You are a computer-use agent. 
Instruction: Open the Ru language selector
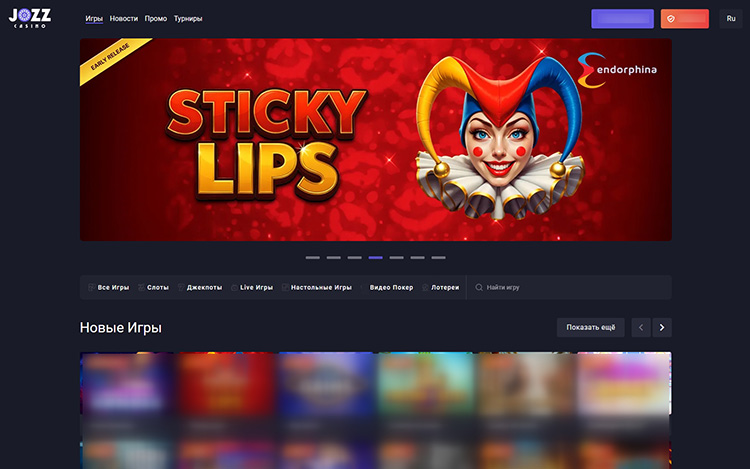731,19
